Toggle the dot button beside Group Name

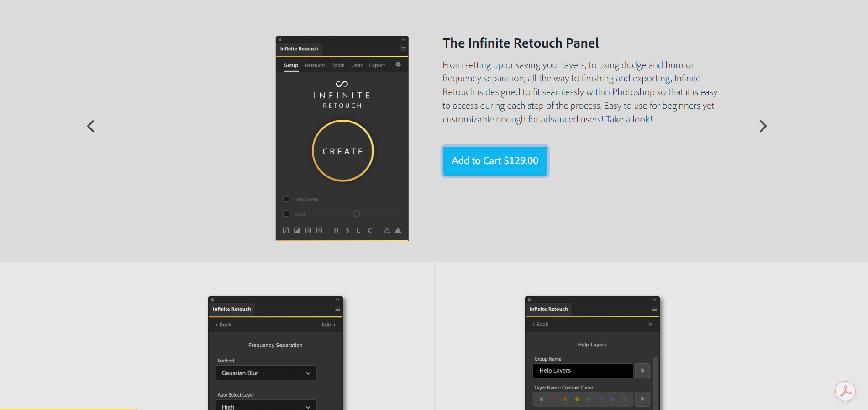642,371
